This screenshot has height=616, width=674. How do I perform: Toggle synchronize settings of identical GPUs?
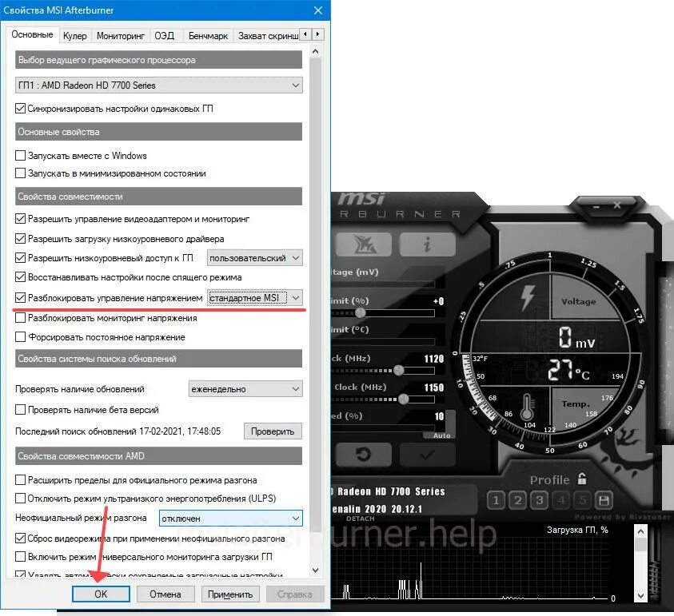pos(20,108)
